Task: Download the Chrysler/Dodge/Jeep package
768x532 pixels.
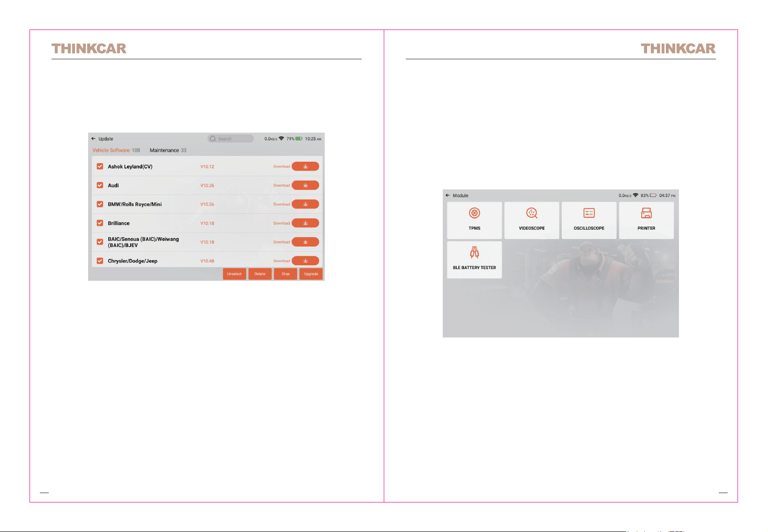Action: pos(305,261)
